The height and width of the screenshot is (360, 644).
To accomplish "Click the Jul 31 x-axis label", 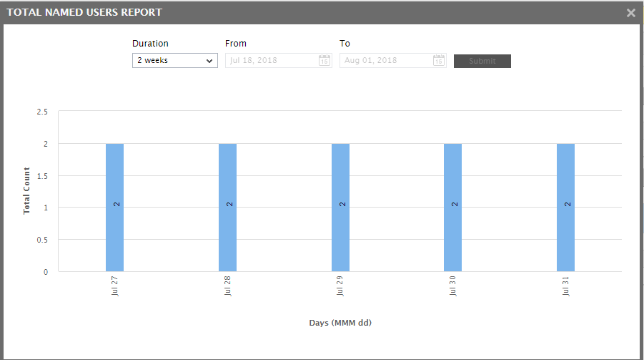I will (x=565, y=286).
